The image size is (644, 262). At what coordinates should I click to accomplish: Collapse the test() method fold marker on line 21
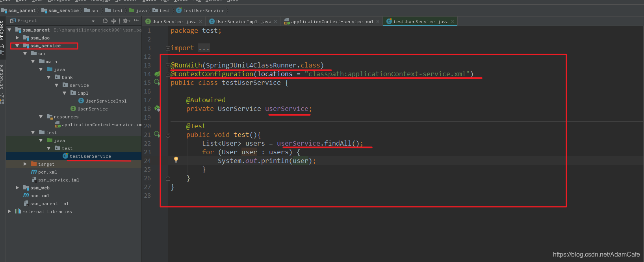[168, 135]
